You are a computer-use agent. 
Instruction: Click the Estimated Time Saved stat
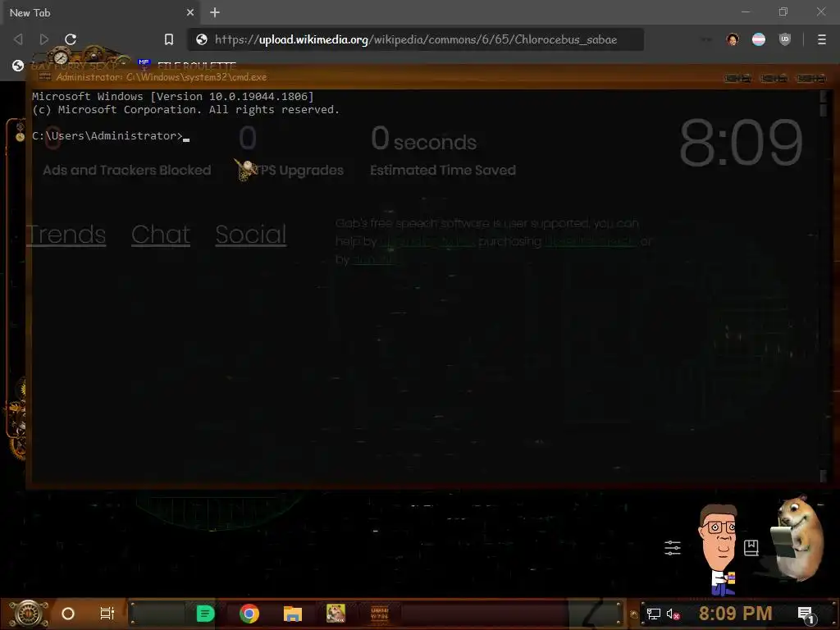[443, 171]
